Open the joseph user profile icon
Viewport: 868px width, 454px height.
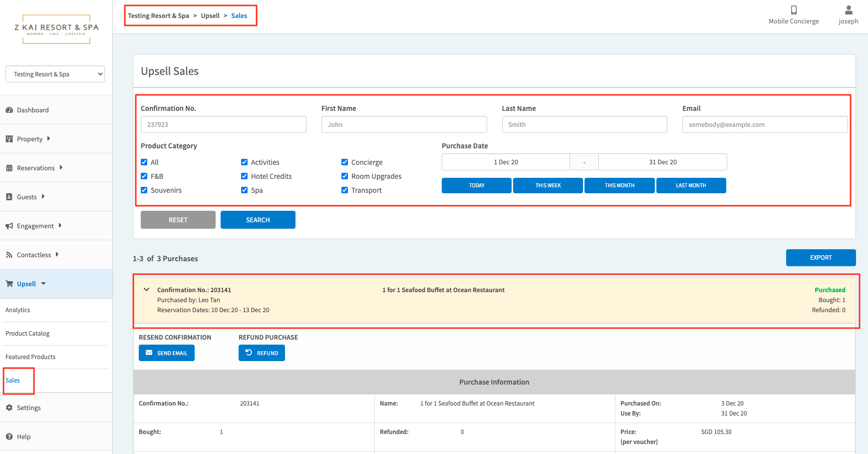click(x=848, y=10)
